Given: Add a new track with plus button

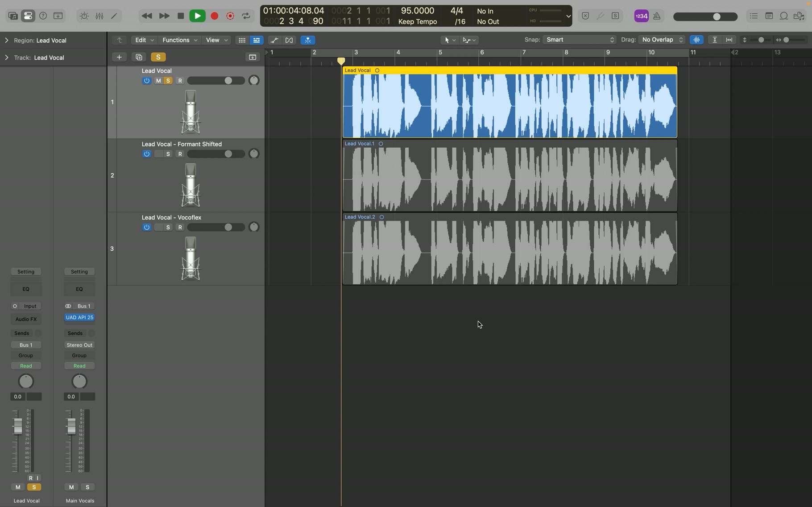Looking at the screenshot, I should 119,57.
